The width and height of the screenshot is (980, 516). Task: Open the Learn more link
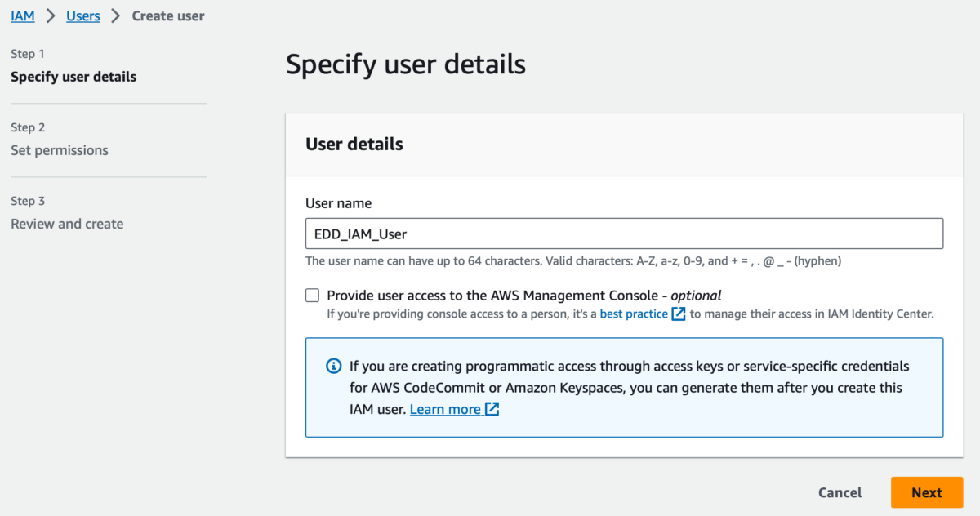click(445, 409)
